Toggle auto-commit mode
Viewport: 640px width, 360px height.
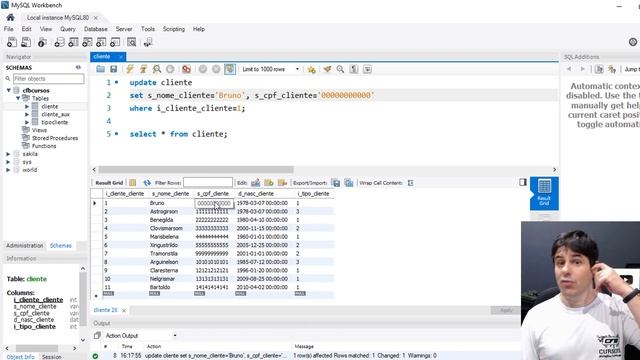pyautogui.click(x=230, y=69)
